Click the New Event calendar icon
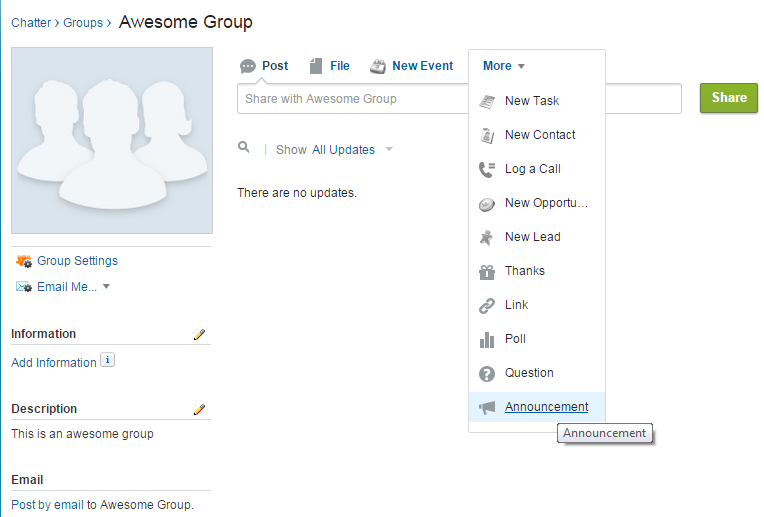 (378, 66)
